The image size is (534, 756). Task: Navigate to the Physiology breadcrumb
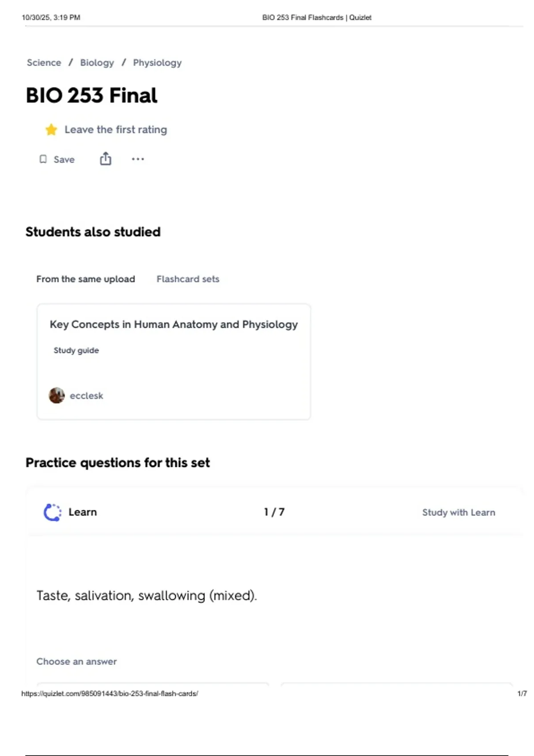coord(157,63)
